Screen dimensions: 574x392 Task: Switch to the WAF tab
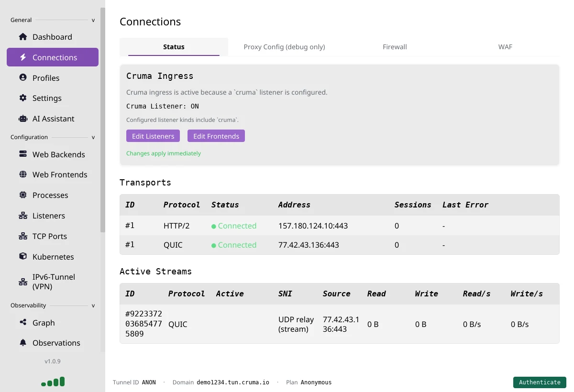point(505,47)
